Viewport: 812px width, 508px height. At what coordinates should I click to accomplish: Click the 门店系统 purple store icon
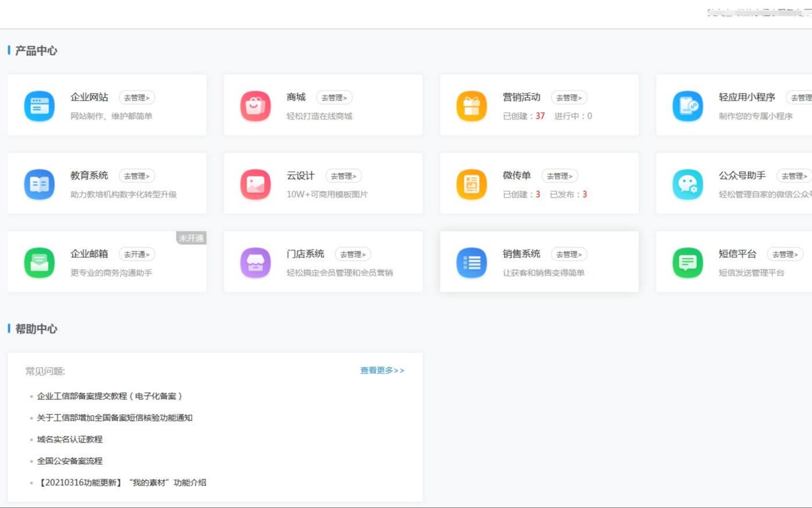[x=255, y=262]
